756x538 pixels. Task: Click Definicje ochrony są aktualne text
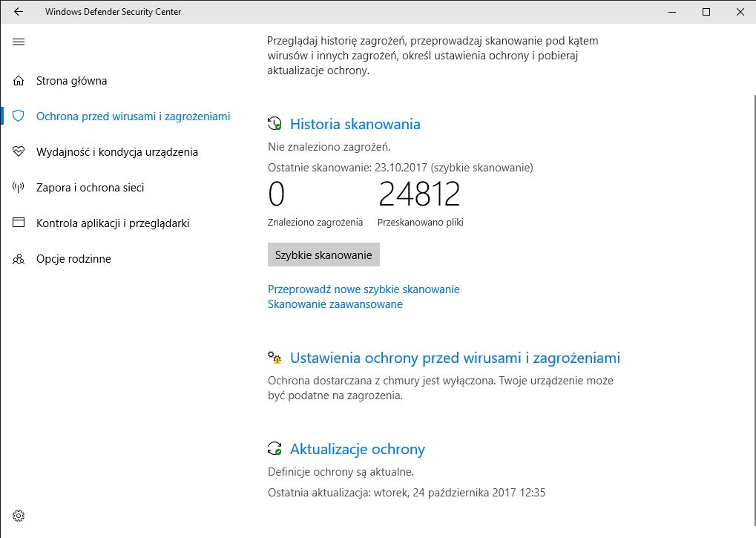341,471
